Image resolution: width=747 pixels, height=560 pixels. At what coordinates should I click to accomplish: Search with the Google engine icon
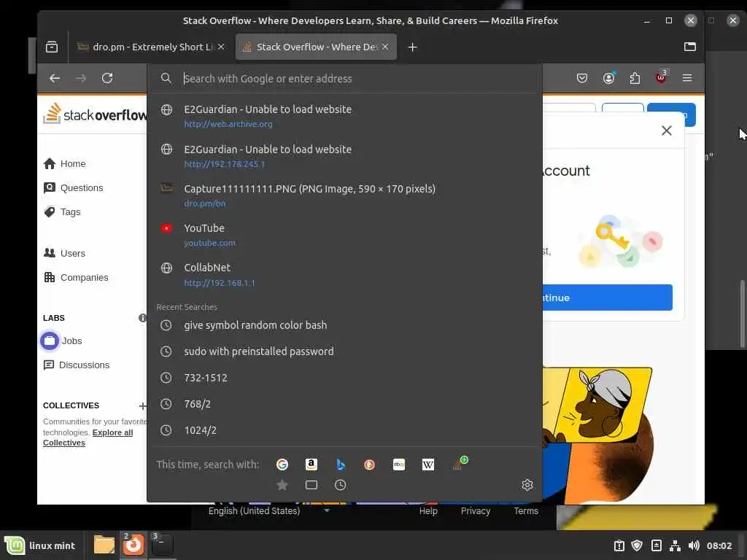(282, 464)
